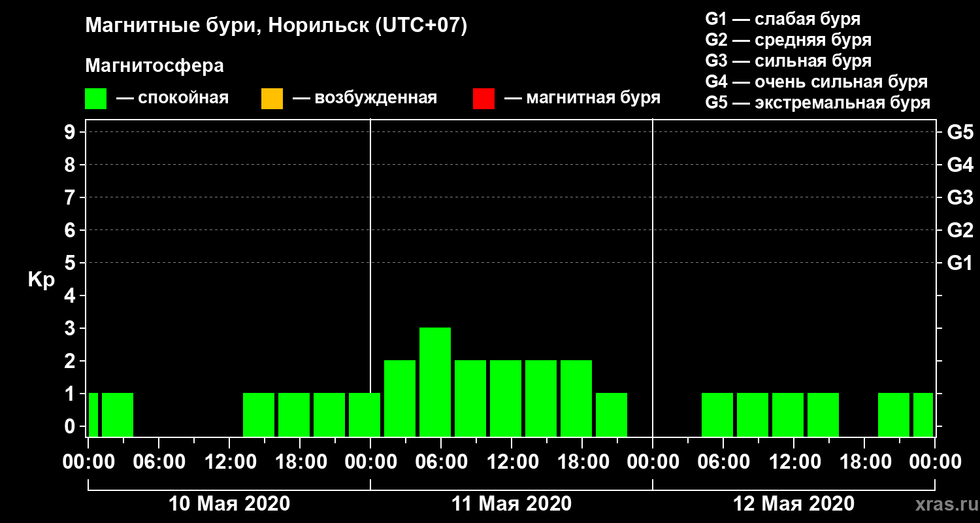
Task: Click the G1 — слабая буря line
Action: pos(783,19)
